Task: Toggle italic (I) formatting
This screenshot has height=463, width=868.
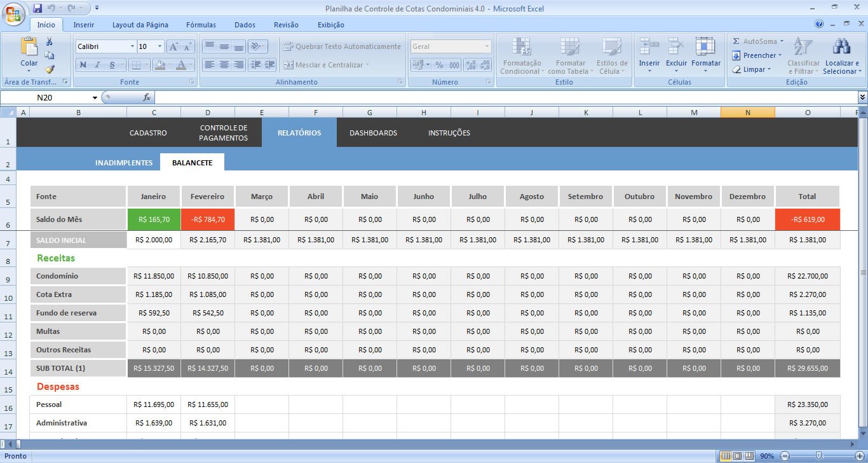Action: coord(97,65)
